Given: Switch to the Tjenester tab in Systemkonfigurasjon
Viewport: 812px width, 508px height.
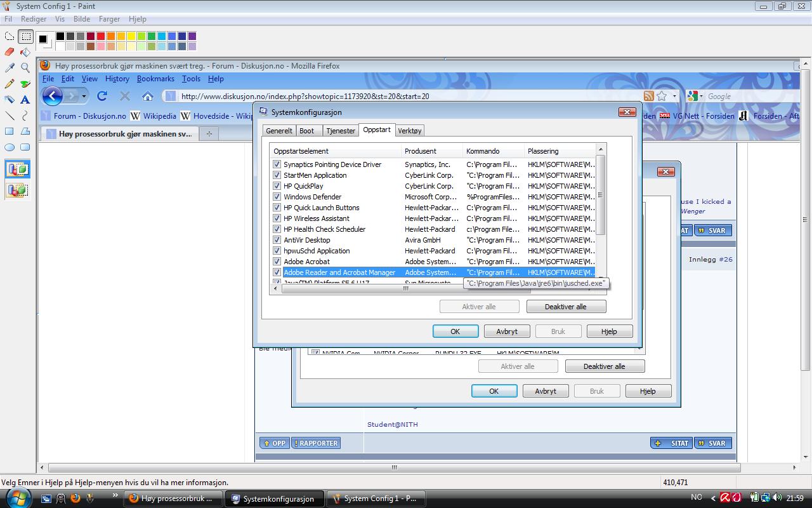Looking at the screenshot, I should point(341,130).
